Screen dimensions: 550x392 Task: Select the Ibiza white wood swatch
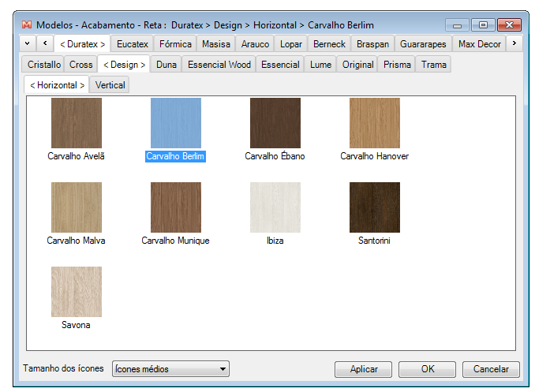(275, 207)
